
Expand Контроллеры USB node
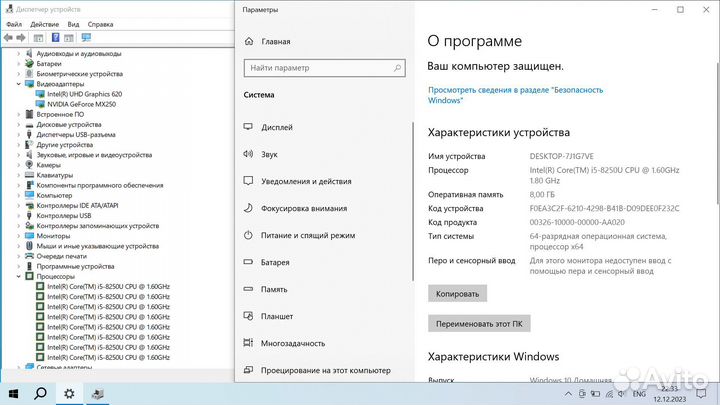coord(19,216)
